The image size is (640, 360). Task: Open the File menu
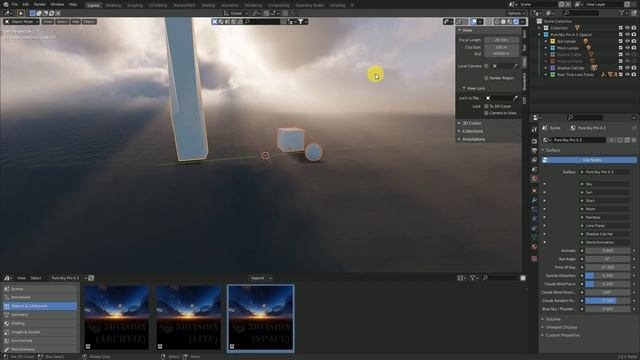pos(15,4)
